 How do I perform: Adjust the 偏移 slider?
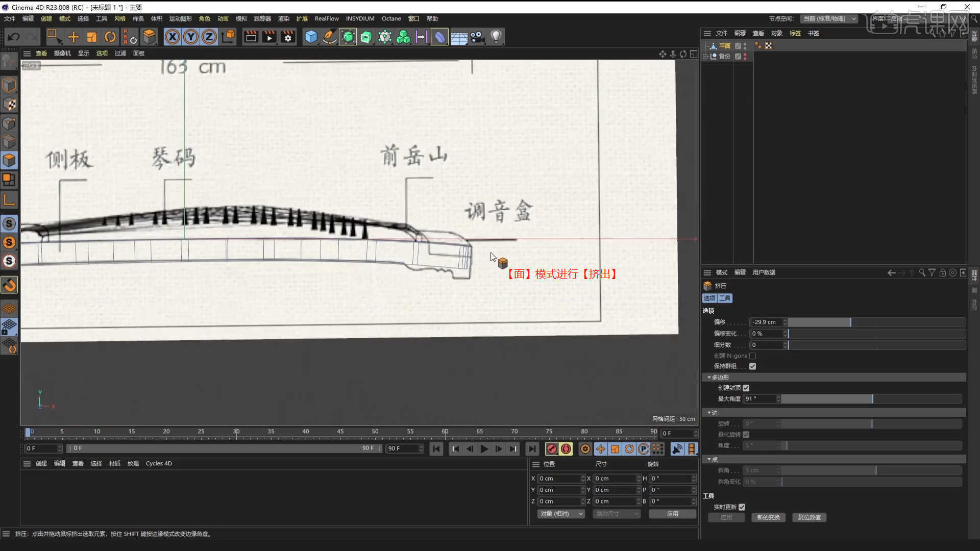877,322
